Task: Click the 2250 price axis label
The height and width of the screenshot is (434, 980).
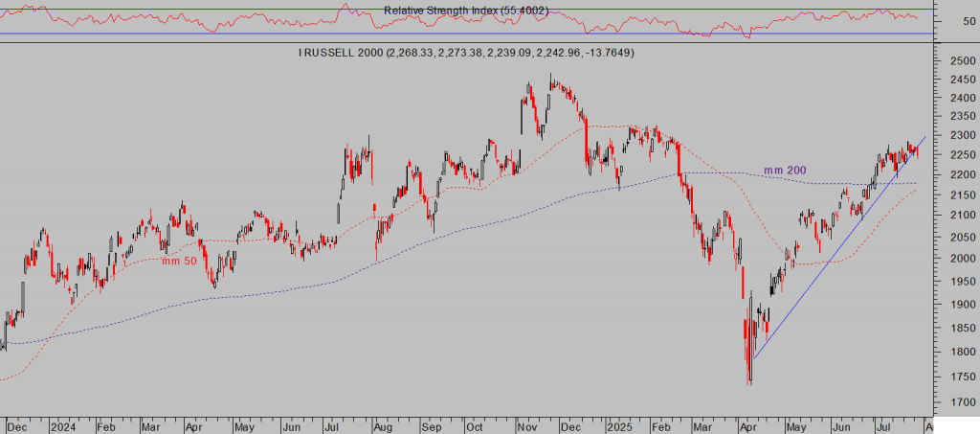Action: point(963,155)
